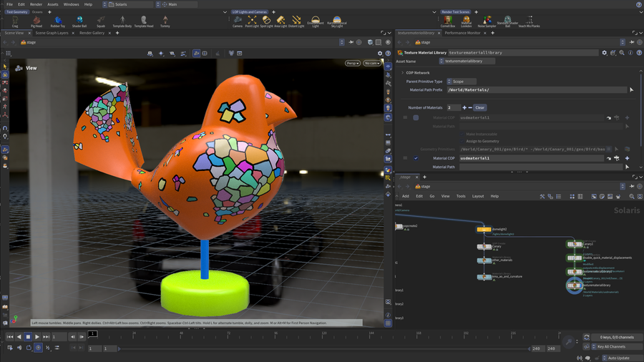Open the File menu

tap(9, 4)
